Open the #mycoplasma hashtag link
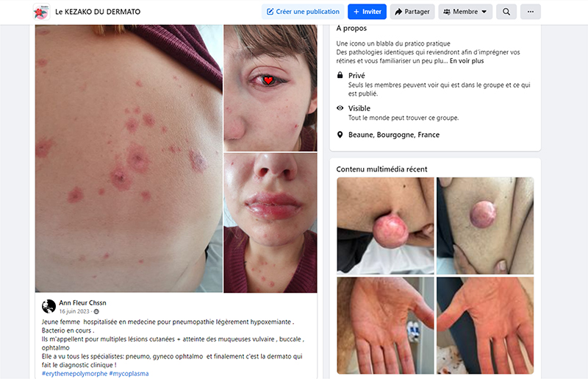Viewport: 588px width, 379px height. (129, 373)
